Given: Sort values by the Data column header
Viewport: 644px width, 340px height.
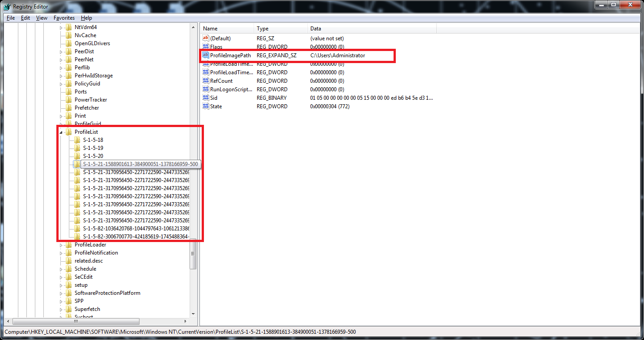Looking at the screenshot, I should [x=372, y=29].
